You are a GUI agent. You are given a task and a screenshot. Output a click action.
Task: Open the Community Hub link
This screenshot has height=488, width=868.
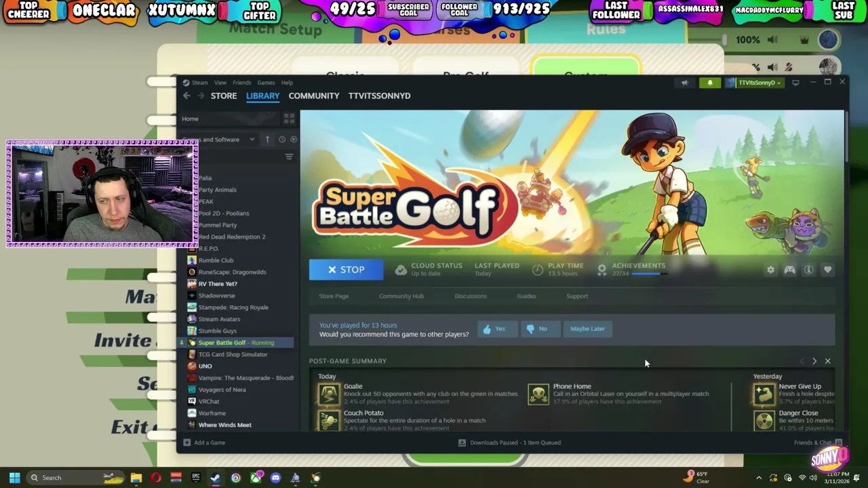coord(401,296)
